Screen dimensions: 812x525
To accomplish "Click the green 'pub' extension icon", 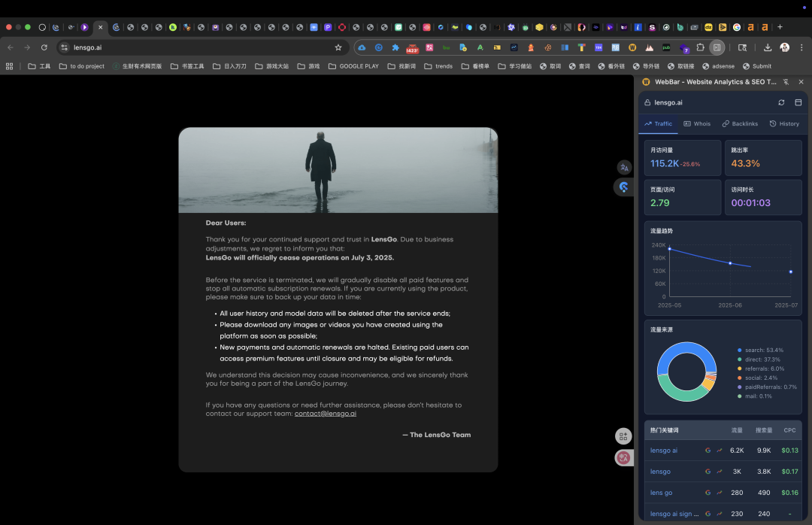I will pyautogui.click(x=666, y=47).
